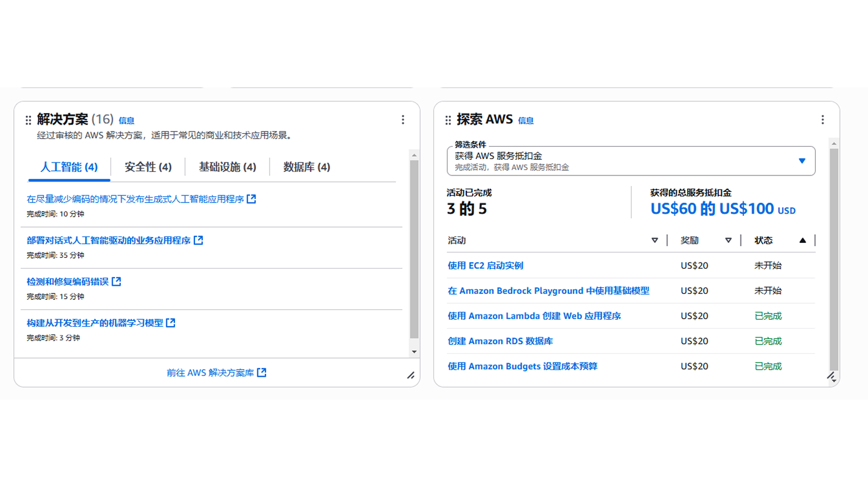Switch to the 安全性 (4) tab

tap(148, 167)
